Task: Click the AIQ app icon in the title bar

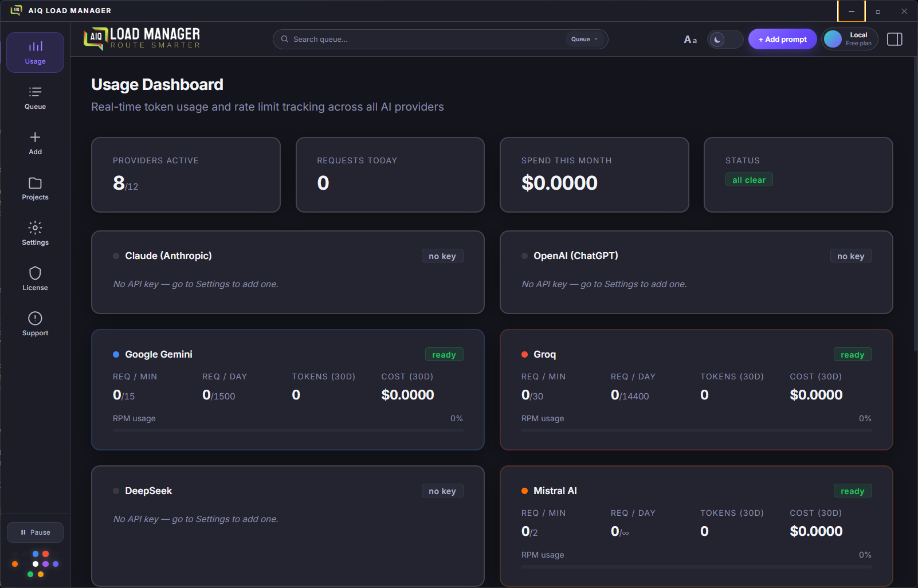Action: 16,10
